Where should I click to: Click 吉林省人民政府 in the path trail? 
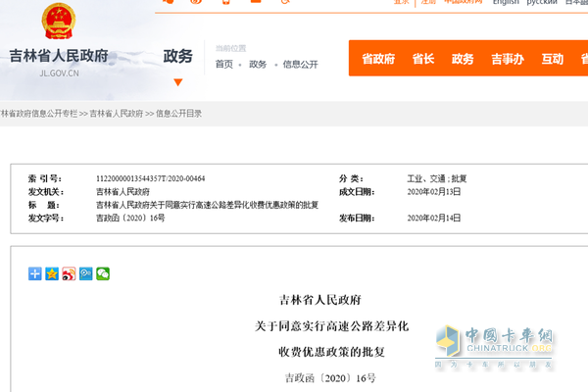coord(117,114)
